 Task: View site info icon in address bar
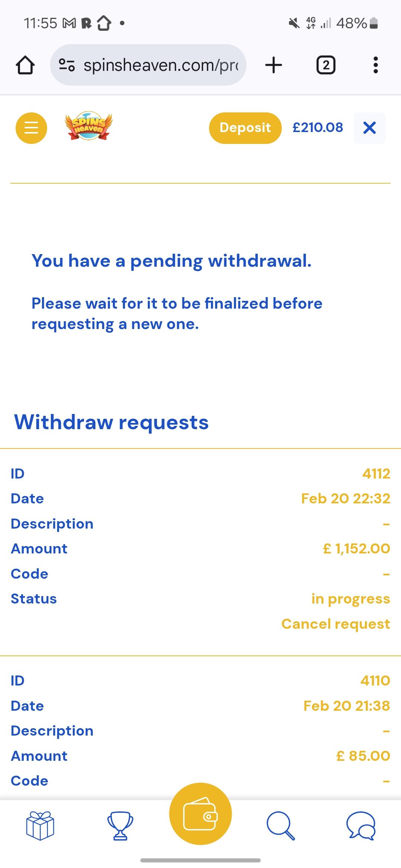[67, 65]
